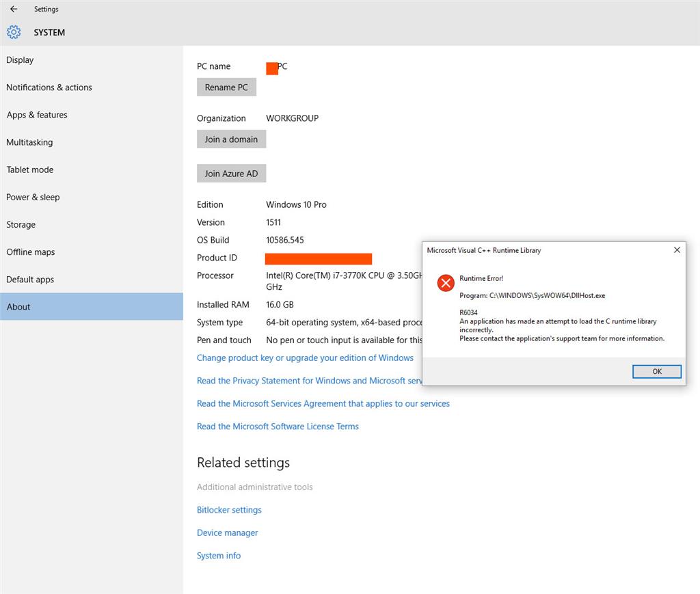The image size is (700, 594).
Task: Click the Related settings heading
Action: click(243, 462)
